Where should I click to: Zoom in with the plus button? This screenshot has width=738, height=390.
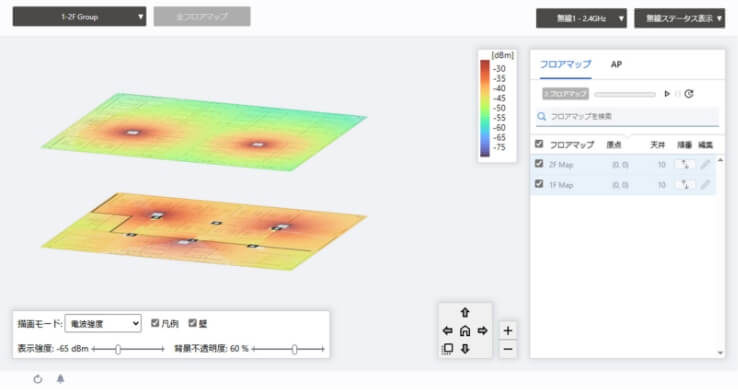[507, 331]
